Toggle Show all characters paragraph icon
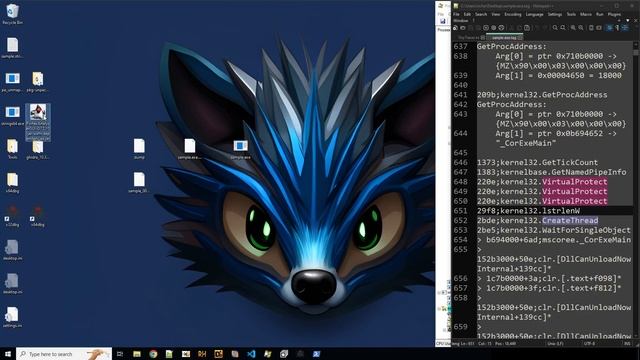This screenshot has height=360, width=640. coord(618,28)
